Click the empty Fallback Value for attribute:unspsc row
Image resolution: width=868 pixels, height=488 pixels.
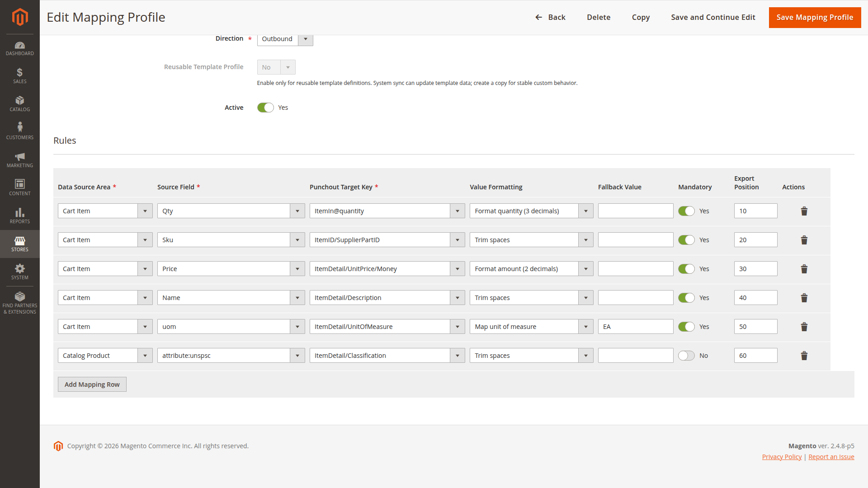(x=636, y=356)
